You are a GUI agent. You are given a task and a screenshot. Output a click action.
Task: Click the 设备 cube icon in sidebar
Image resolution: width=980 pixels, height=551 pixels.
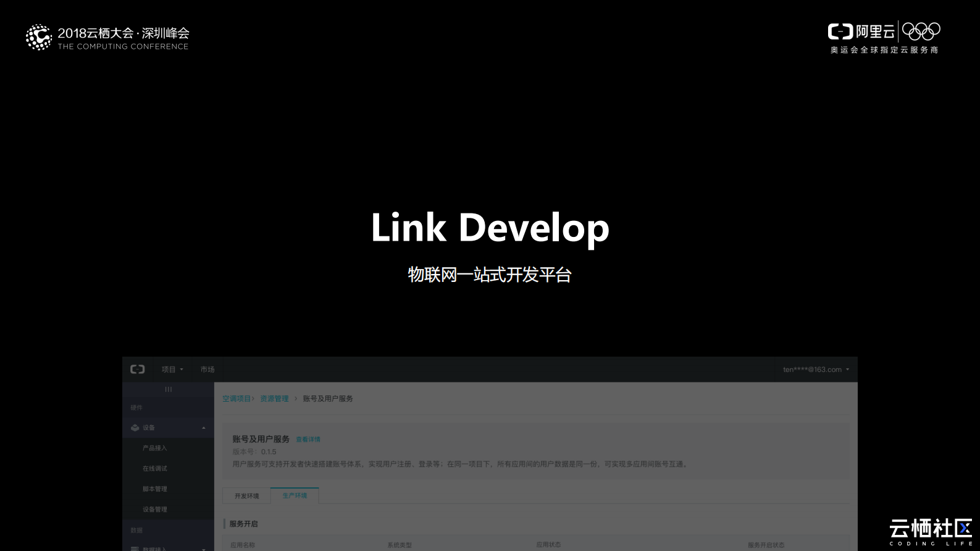click(x=135, y=428)
